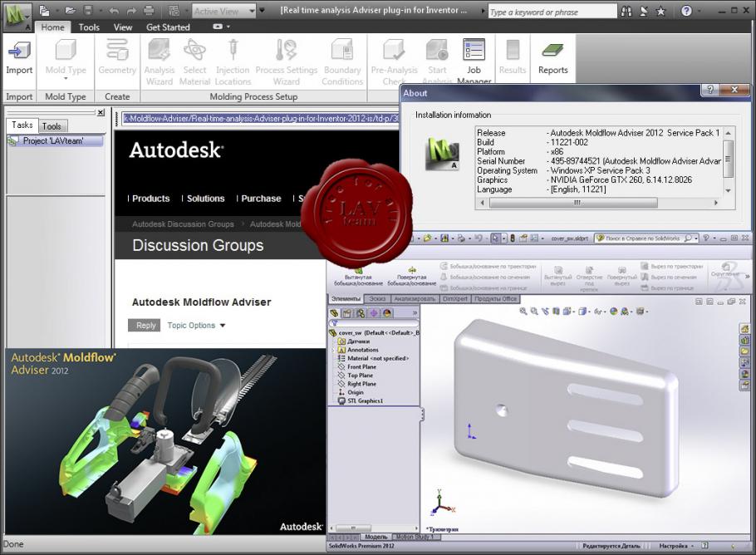Click the favorites star icon in title bar
This screenshot has height=555, width=756.
[x=660, y=12]
